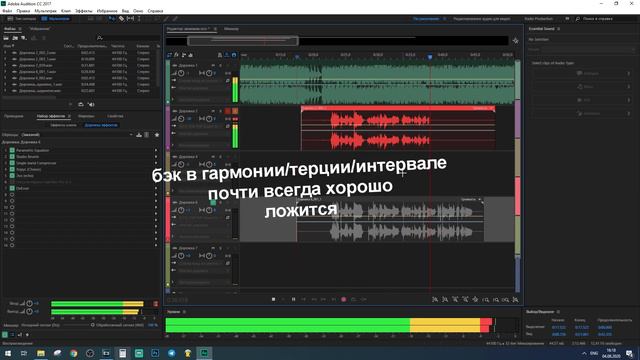
Task: Mute track 1 with its M button
Action: 213,65
